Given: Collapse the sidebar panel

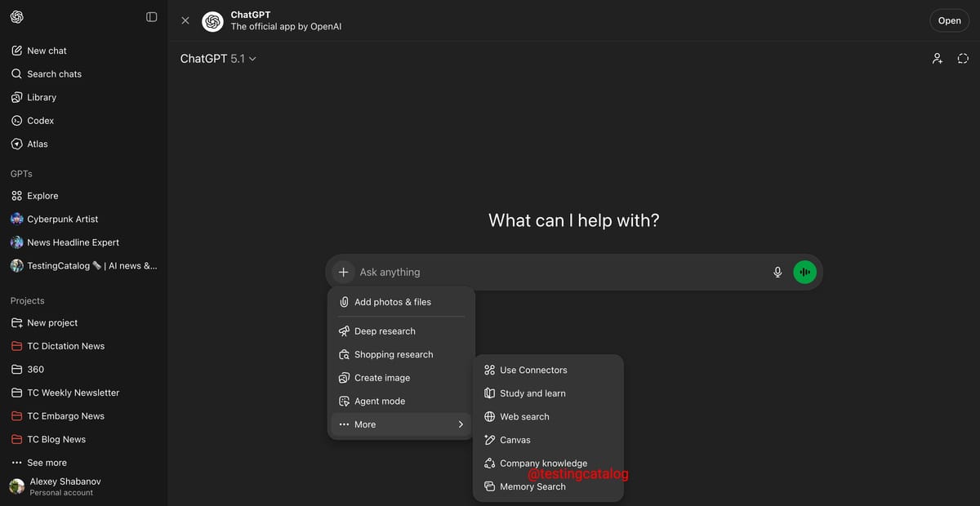Looking at the screenshot, I should click(151, 16).
